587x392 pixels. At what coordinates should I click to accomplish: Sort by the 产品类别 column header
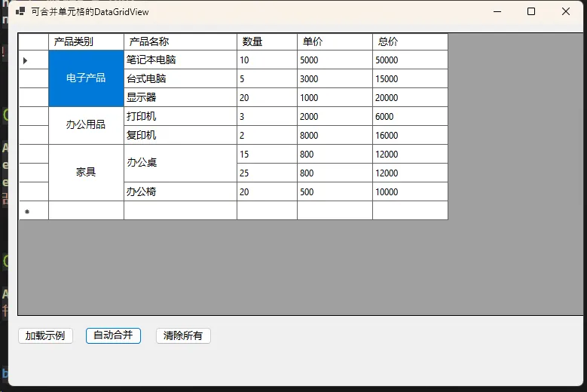point(86,41)
